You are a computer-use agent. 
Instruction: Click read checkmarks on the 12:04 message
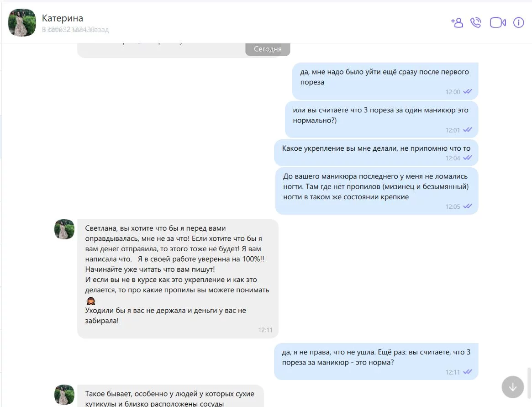pos(468,158)
